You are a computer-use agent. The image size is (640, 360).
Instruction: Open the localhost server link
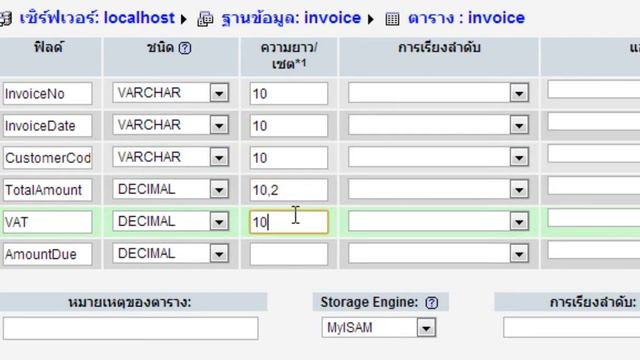pos(98,18)
